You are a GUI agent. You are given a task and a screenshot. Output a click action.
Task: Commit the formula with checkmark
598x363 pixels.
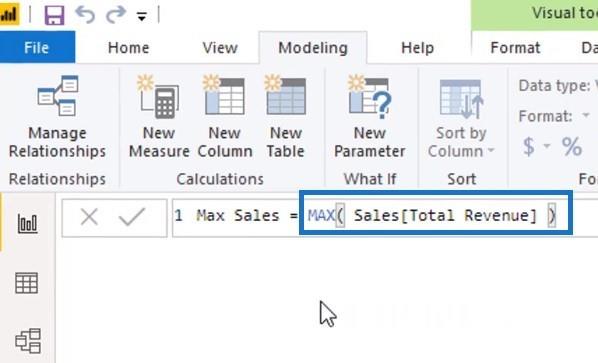click(x=132, y=217)
